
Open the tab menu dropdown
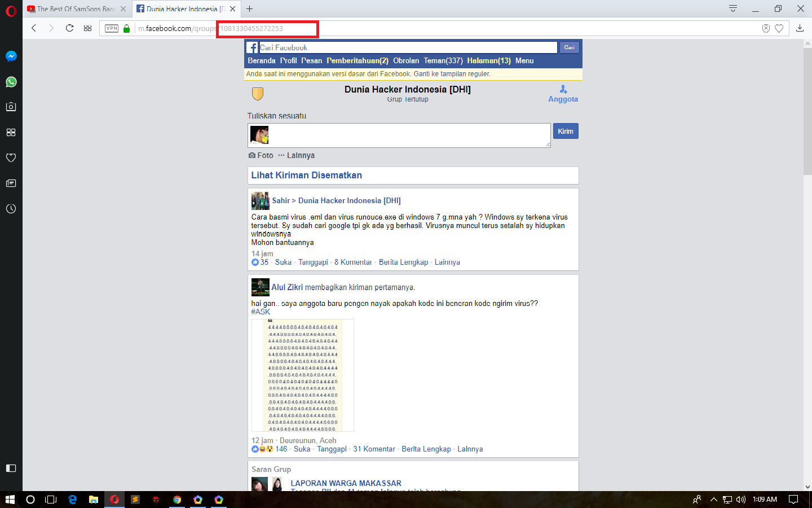tap(733, 8)
